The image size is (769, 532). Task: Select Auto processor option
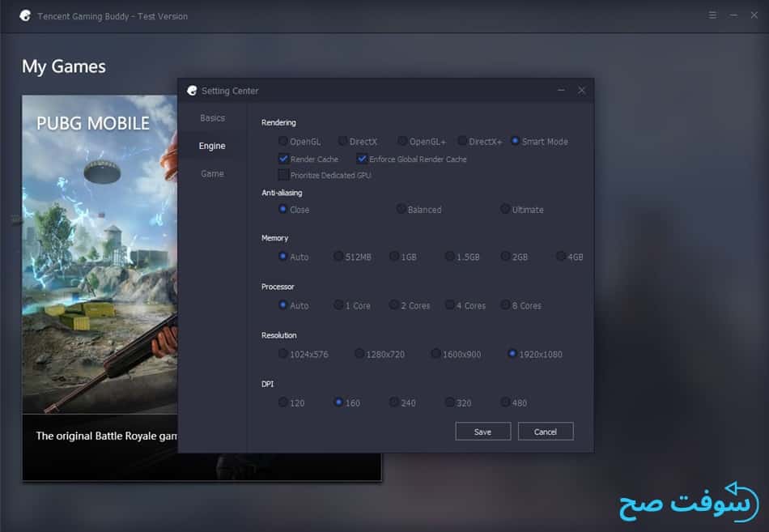[283, 304]
